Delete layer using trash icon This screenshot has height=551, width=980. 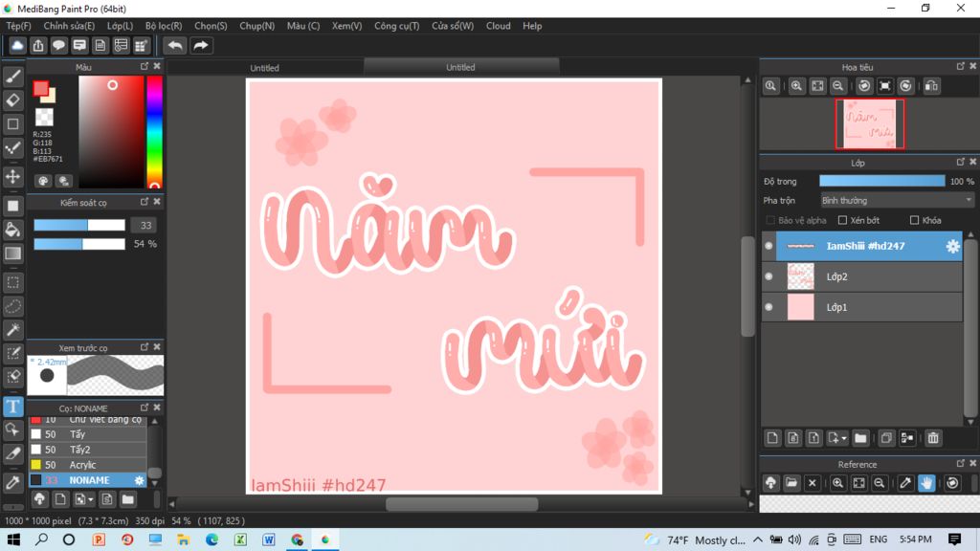click(x=933, y=438)
